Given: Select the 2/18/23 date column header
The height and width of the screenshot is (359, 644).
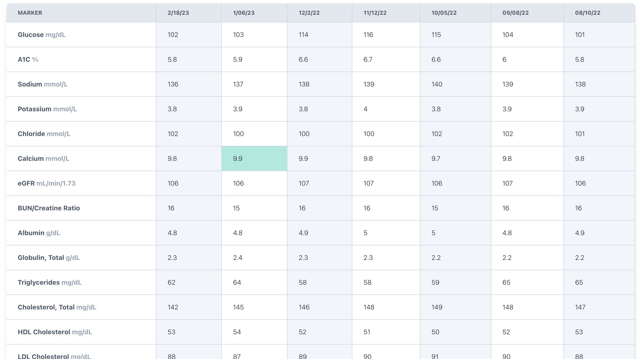Looking at the screenshot, I should (178, 13).
